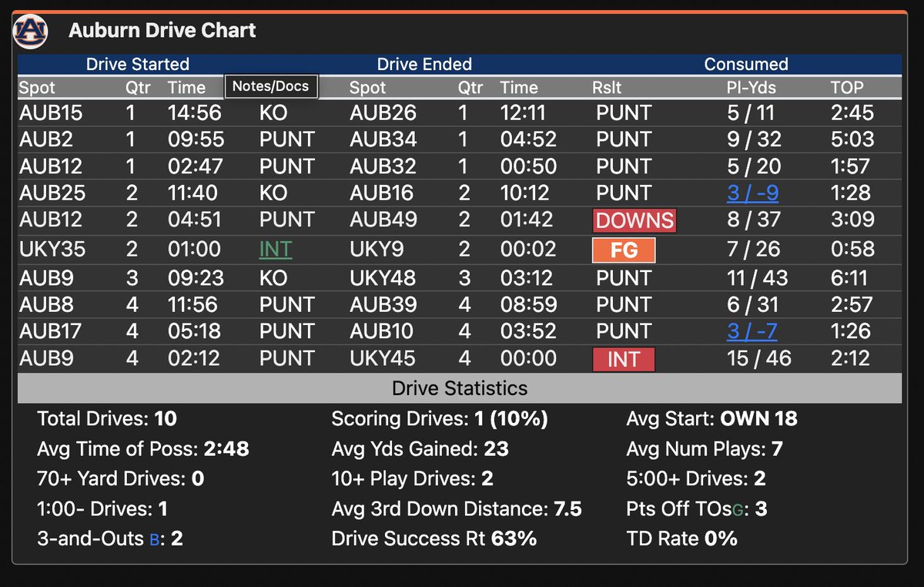Click the 8 / 37 plays-yards cell
The image size is (924, 587).
click(754, 220)
